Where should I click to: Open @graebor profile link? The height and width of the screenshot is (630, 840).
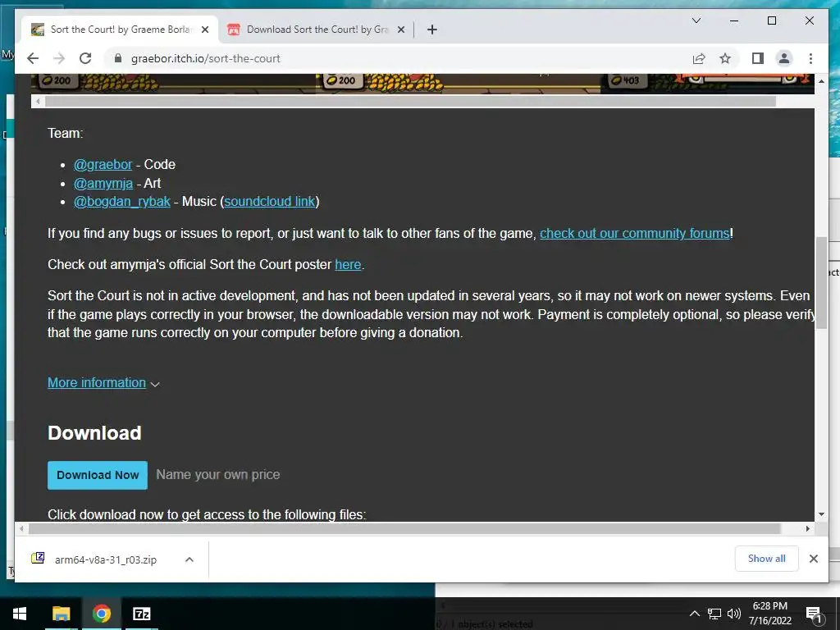point(103,164)
